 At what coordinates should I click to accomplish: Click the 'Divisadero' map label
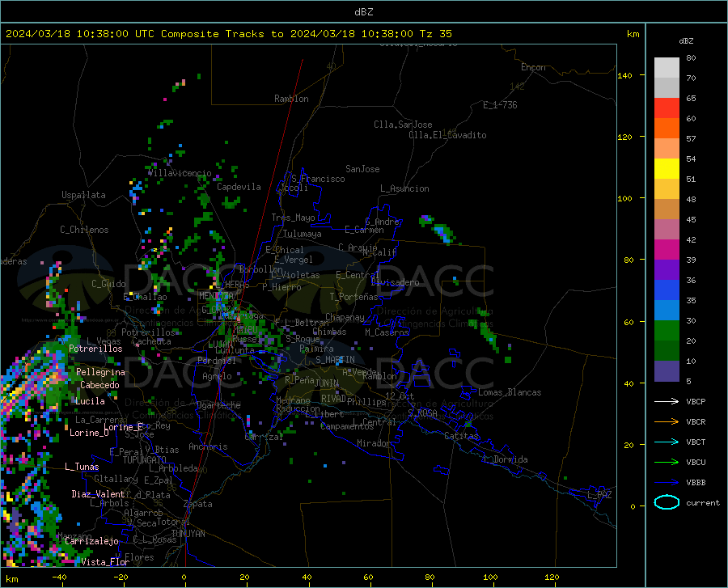tap(395, 282)
